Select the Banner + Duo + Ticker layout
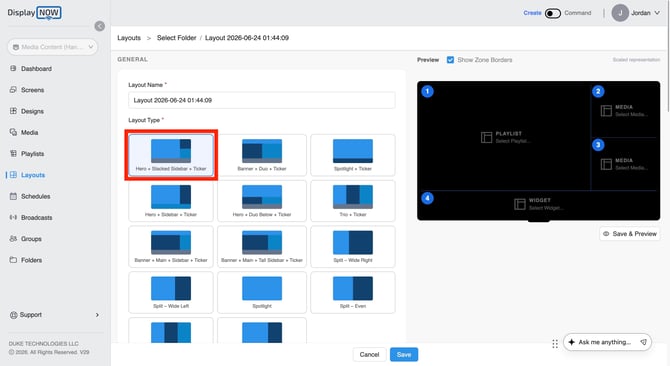The height and width of the screenshot is (366, 670). click(262, 155)
